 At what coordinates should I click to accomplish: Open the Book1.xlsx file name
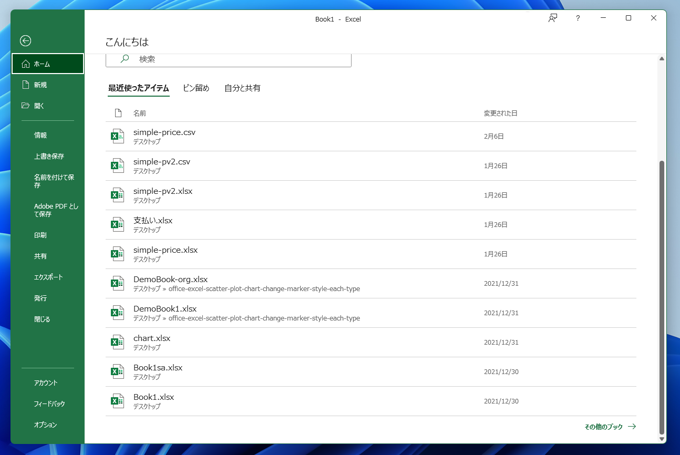(154, 397)
